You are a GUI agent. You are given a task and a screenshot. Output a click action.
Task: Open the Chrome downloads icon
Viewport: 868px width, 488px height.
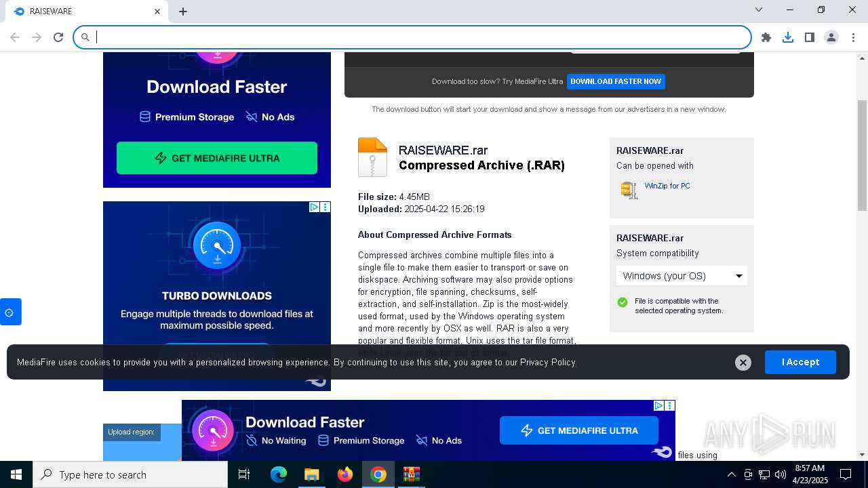coord(788,37)
